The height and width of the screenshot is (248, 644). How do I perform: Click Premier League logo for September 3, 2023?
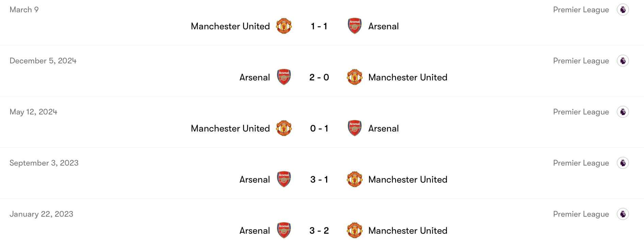pyautogui.click(x=623, y=163)
